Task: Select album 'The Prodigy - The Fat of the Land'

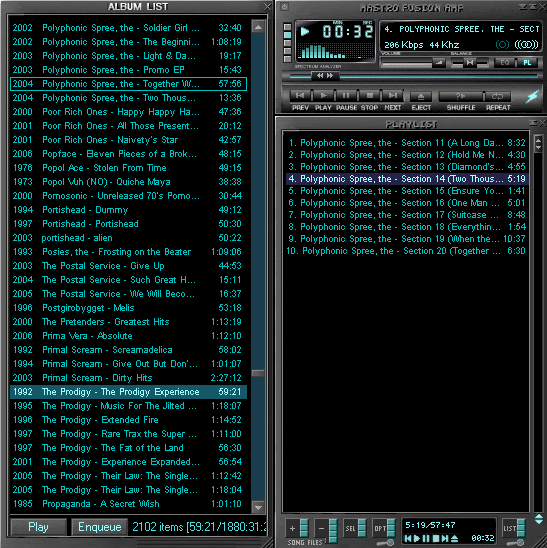Action: [128, 448]
